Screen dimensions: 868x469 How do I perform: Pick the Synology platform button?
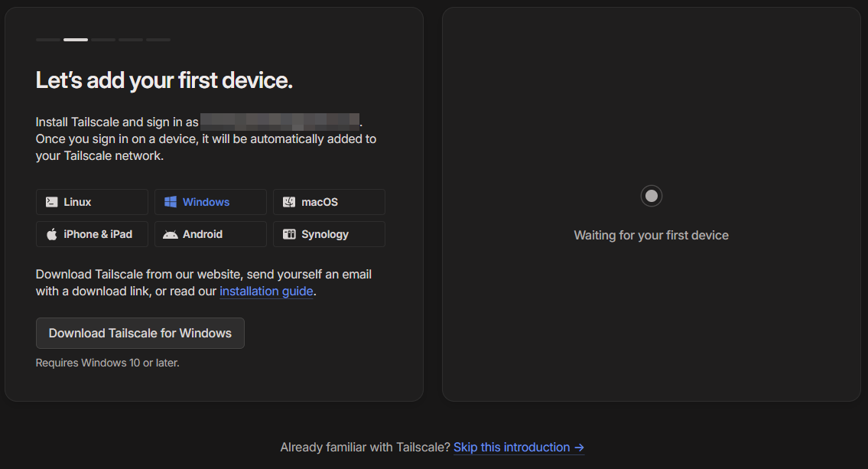329,234
